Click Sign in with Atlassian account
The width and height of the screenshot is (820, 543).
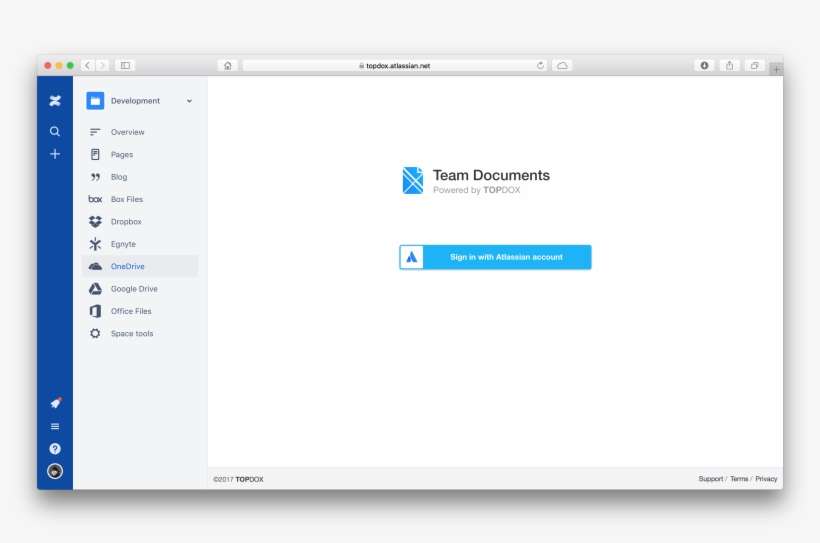point(495,257)
